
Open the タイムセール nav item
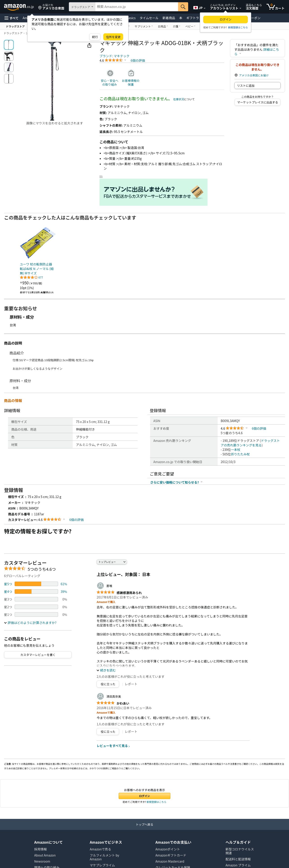[149, 18]
